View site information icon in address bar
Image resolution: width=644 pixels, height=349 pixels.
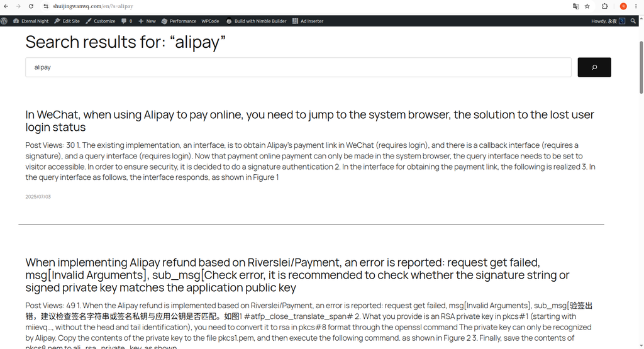46,6
